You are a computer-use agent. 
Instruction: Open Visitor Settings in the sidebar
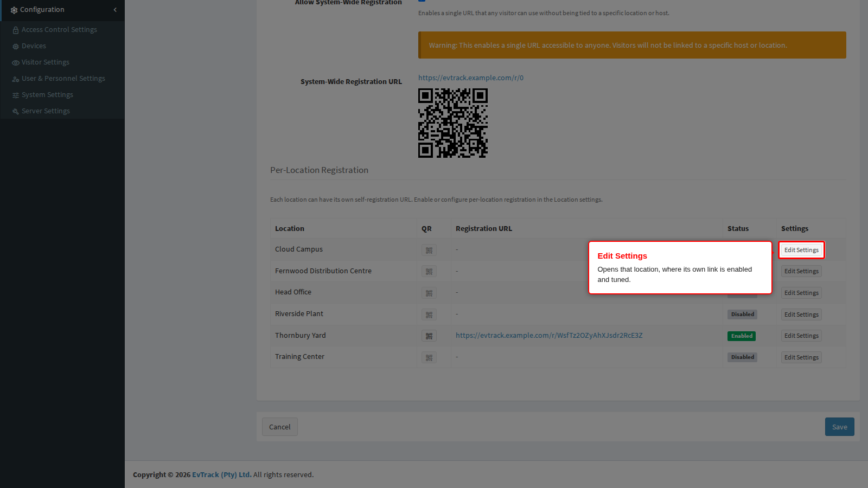pyautogui.click(x=46, y=62)
